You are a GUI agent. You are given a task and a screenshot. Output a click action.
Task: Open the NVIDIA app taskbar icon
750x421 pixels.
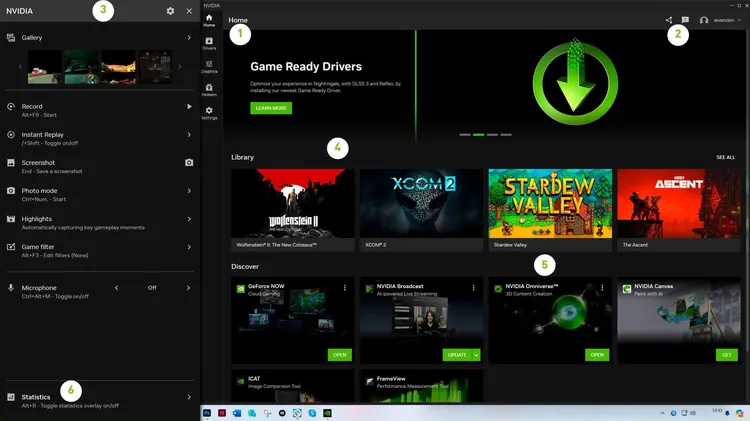click(327, 413)
